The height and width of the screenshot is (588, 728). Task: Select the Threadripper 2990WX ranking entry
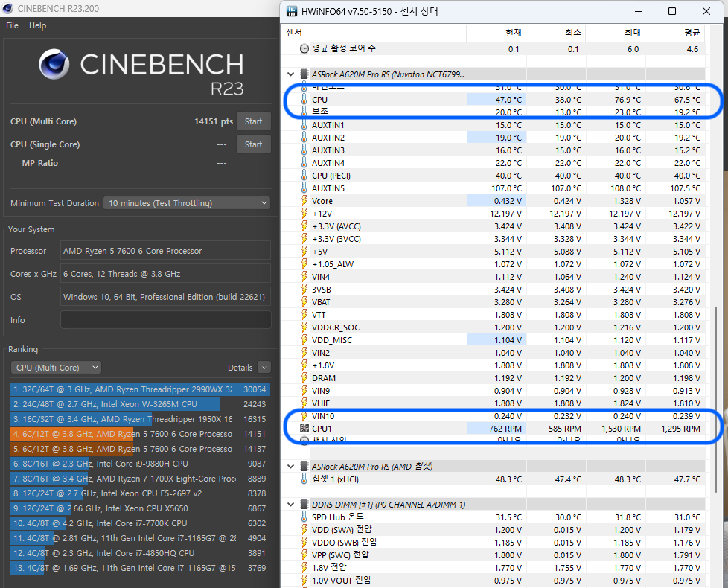tap(140, 389)
